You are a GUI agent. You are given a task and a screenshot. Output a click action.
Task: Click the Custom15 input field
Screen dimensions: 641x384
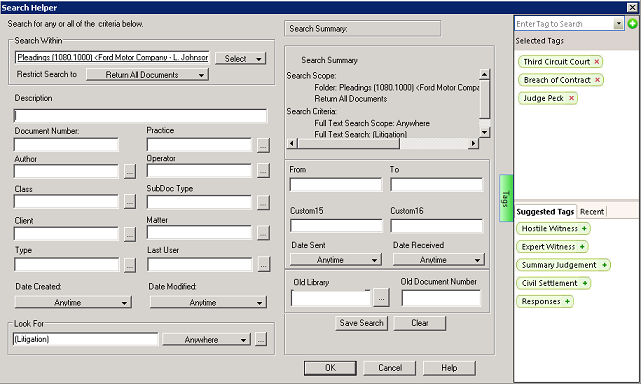pyautogui.click(x=336, y=226)
